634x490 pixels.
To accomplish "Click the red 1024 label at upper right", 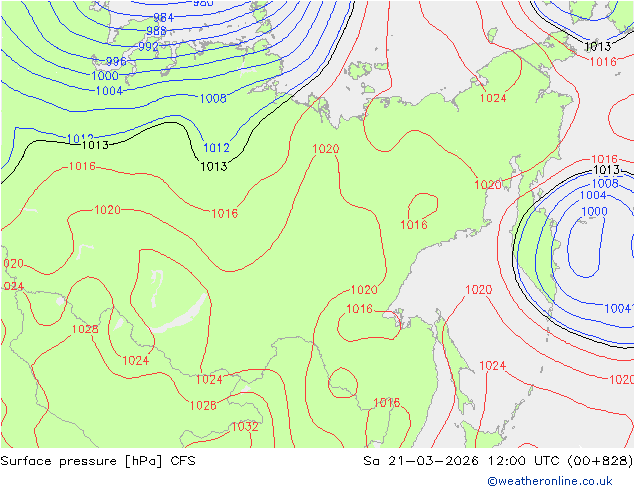I will (493, 98).
